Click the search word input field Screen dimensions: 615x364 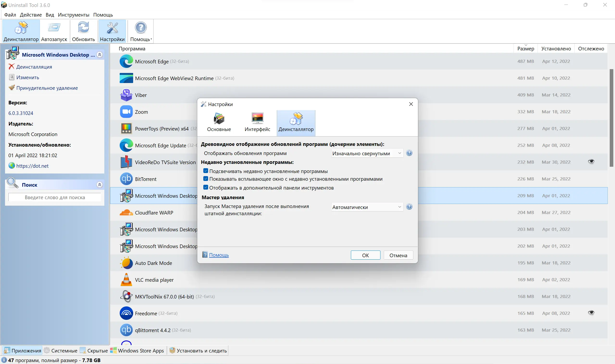[55, 197]
